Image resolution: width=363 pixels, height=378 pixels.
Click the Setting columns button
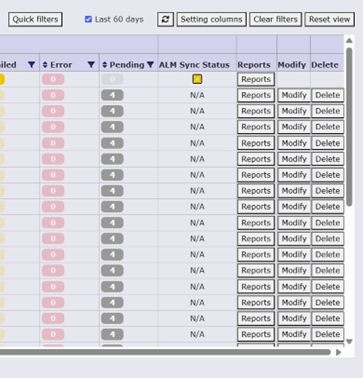point(211,19)
